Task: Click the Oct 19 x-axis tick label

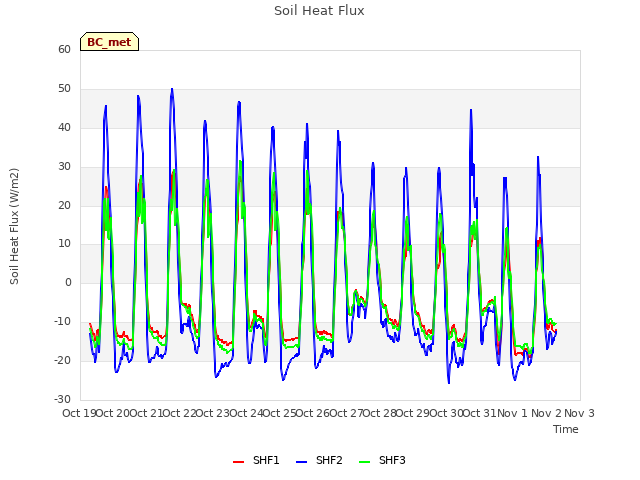Action: click(x=79, y=413)
